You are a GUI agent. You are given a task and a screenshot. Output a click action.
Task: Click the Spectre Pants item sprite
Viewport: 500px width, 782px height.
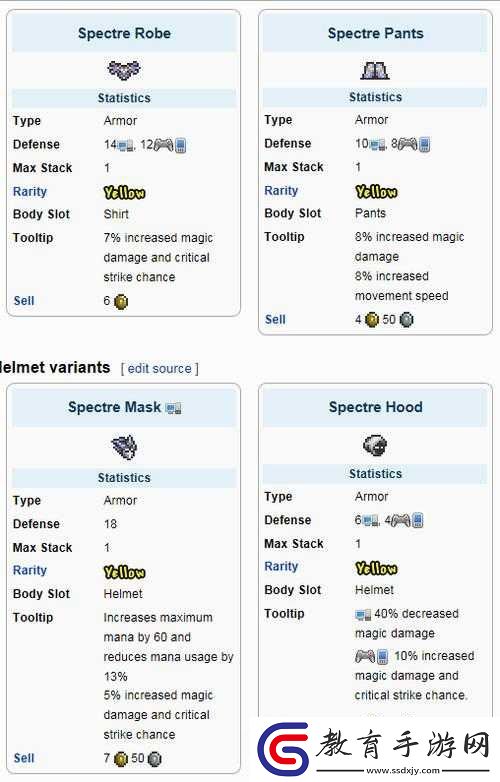point(375,70)
